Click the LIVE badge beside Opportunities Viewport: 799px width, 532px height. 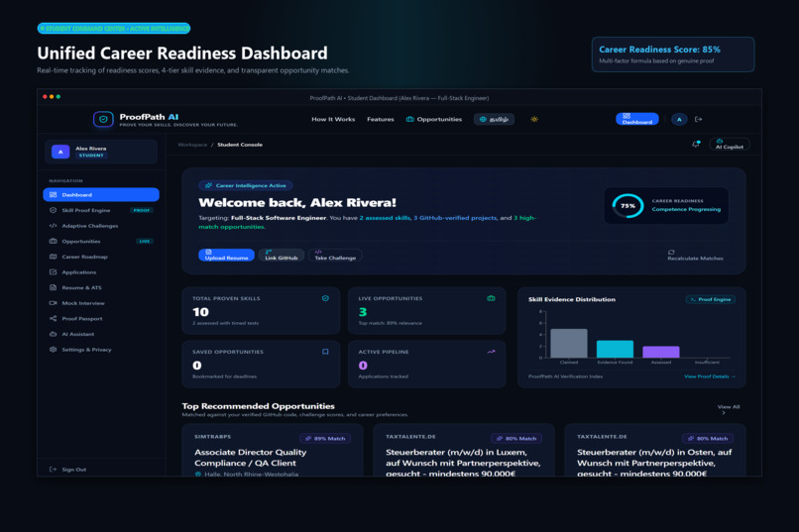tap(144, 242)
